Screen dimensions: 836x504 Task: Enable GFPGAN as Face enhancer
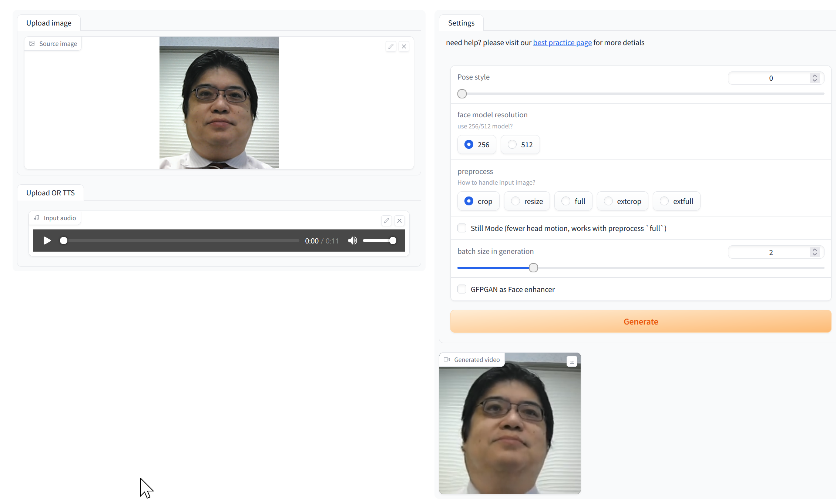(462, 289)
